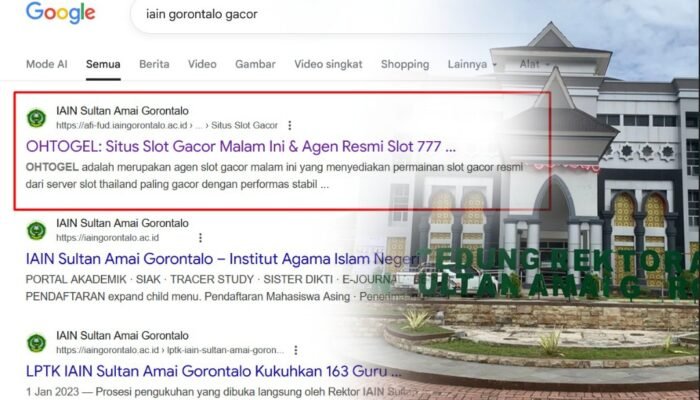The image size is (700, 400).
Task: Open more options for the lptk-iain-sultan-amai result
Action: [x=295, y=350]
